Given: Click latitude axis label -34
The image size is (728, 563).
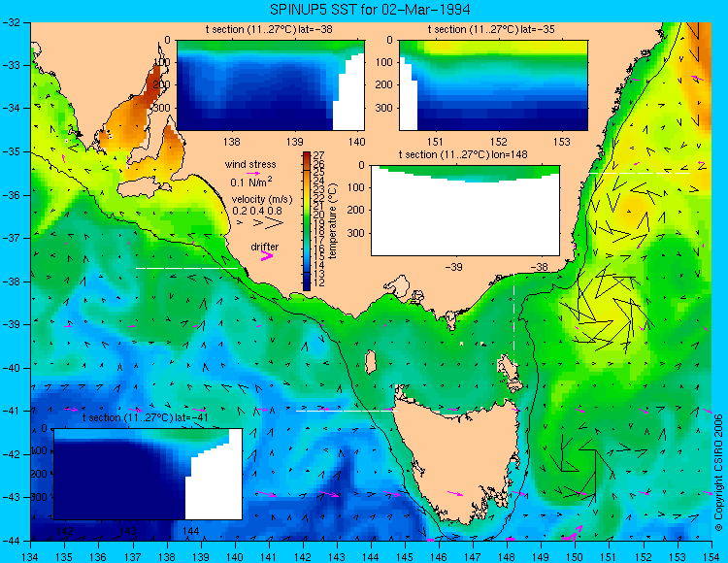Looking at the screenshot, I should tap(11, 108).
